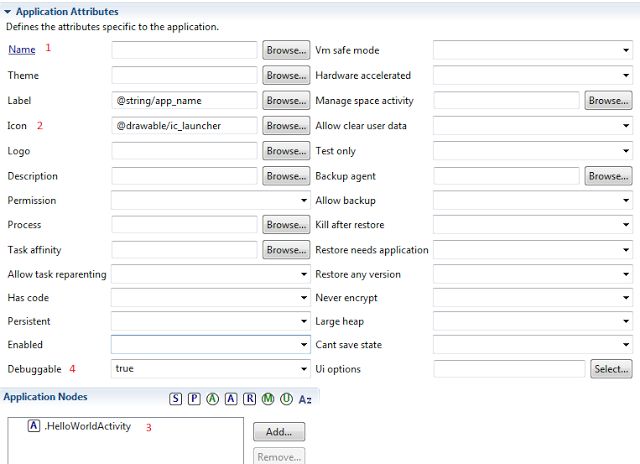The height and width of the screenshot is (464, 640).
Task: Toggle the green M (Meta data) filter icon
Action: click(268, 399)
